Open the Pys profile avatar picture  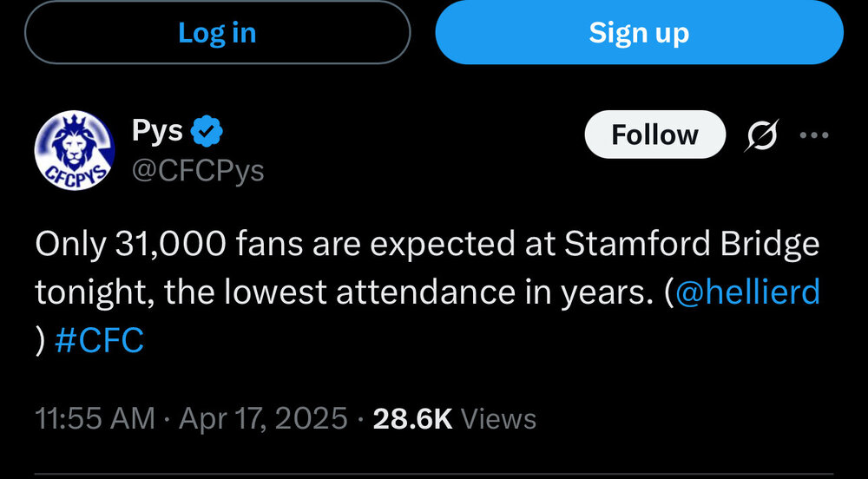pyautogui.click(x=74, y=150)
